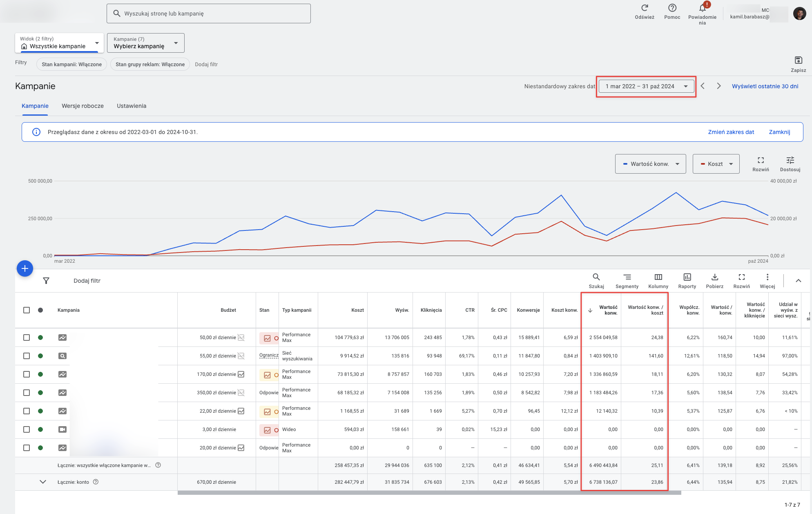Click Wideo campaign type icon in row
The height and width of the screenshot is (514, 812).
62,429
